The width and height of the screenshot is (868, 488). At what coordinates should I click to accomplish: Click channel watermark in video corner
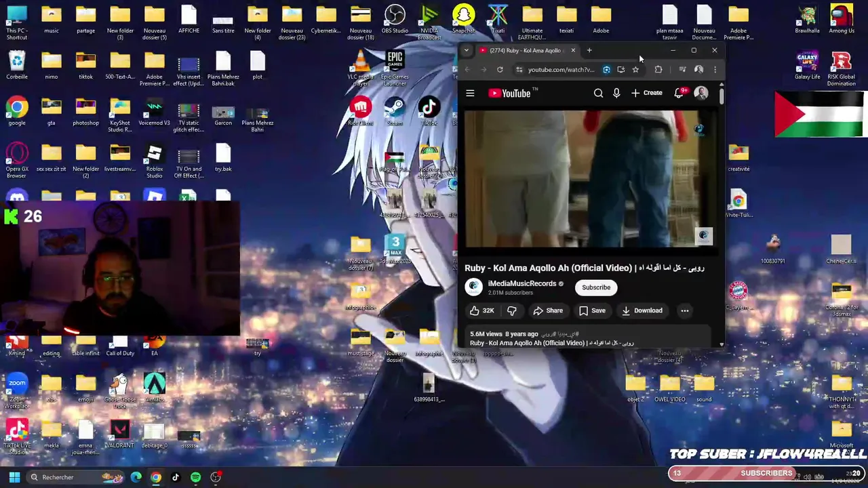703,236
